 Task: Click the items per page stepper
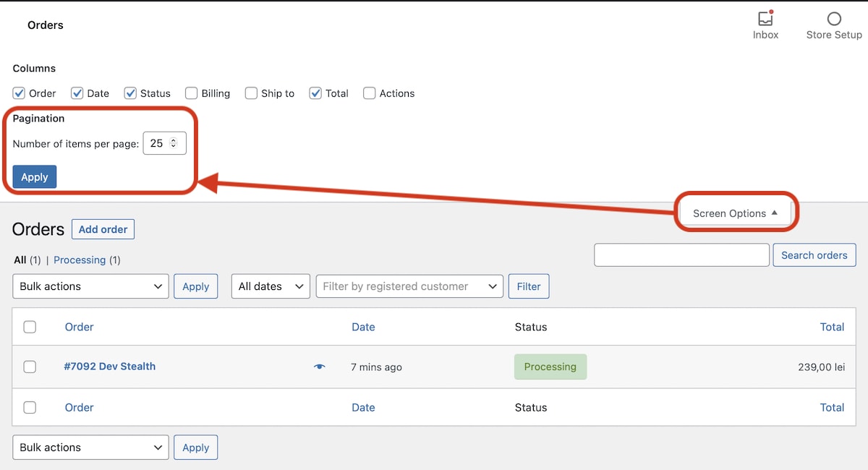[x=173, y=143]
